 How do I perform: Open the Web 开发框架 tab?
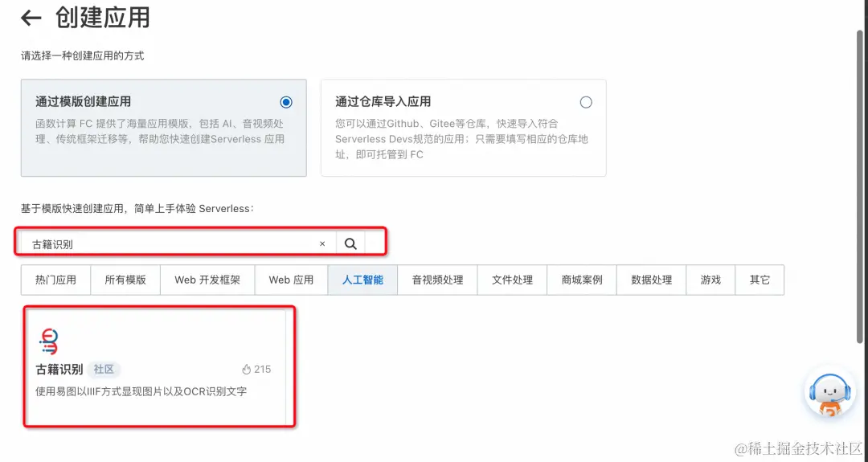(x=207, y=280)
